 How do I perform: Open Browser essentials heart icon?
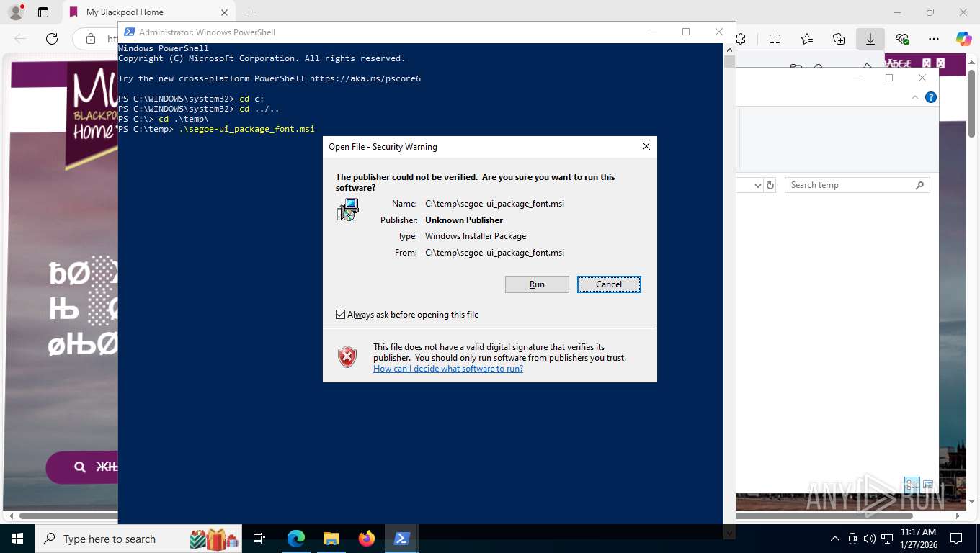click(902, 39)
